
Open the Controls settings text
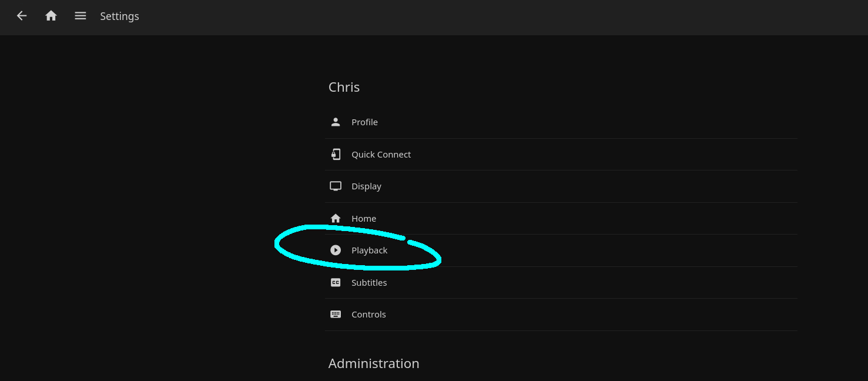pos(368,315)
